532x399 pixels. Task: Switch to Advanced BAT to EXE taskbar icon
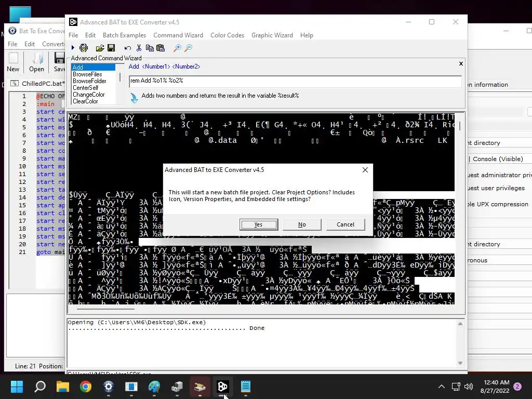pos(222,387)
